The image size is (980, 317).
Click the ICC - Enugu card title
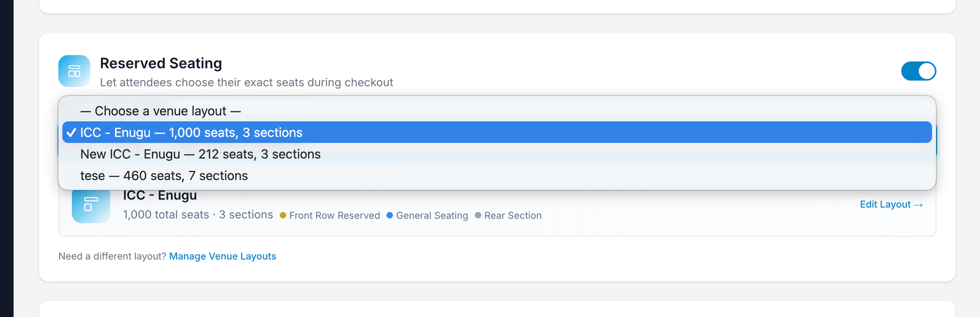tap(160, 196)
